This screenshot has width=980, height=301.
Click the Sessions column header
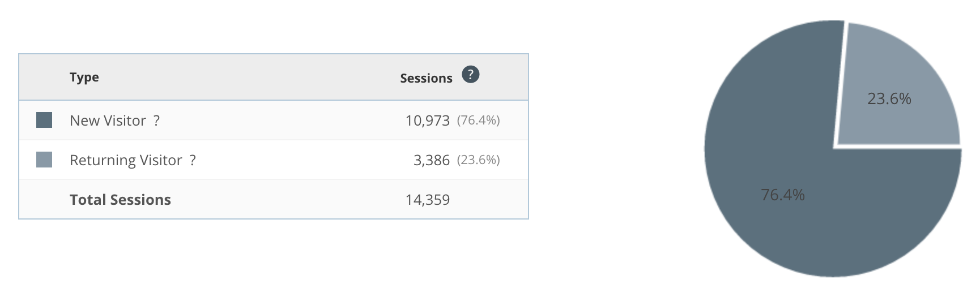(x=426, y=78)
